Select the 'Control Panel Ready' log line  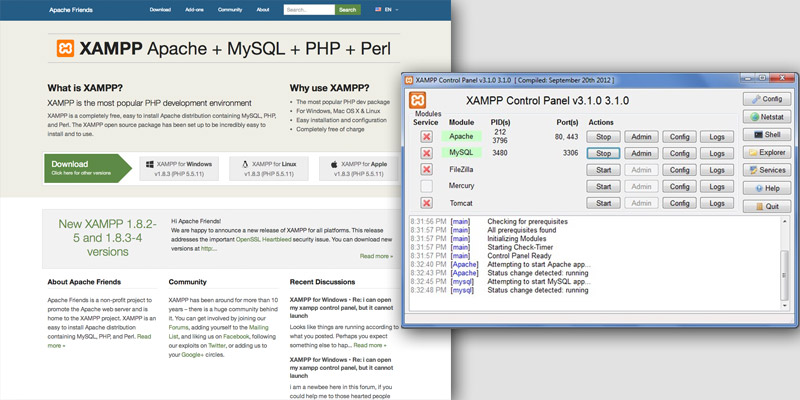click(519, 256)
